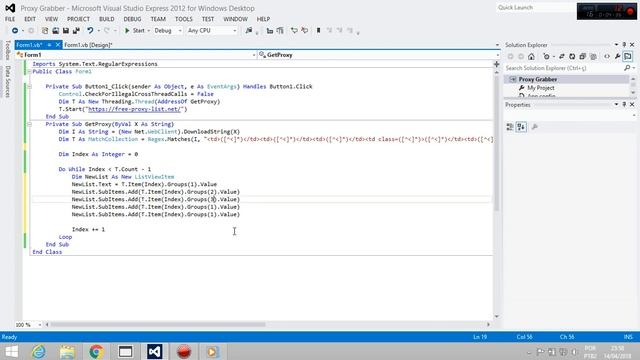
Task: Open the DEBUG menu
Action: [x=132, y=19]
